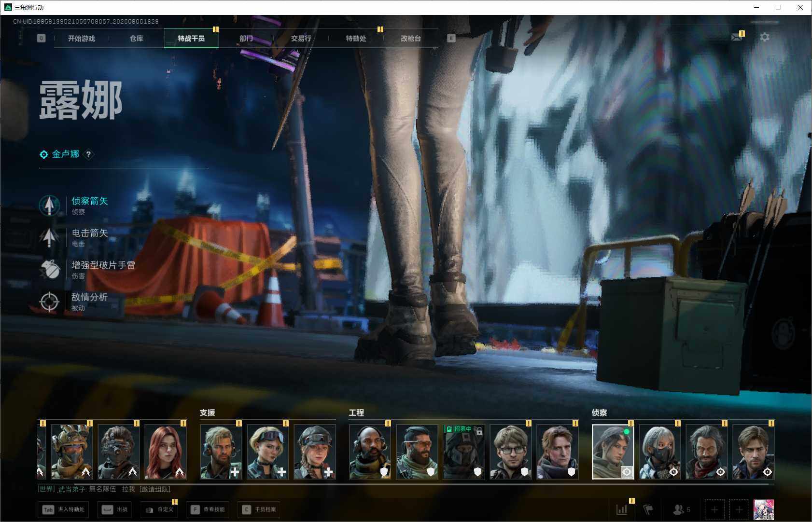Viewport: 812px width, 522px height.
Task: Click the flag icon in the bottom bar
Action: tap(648, 509)
